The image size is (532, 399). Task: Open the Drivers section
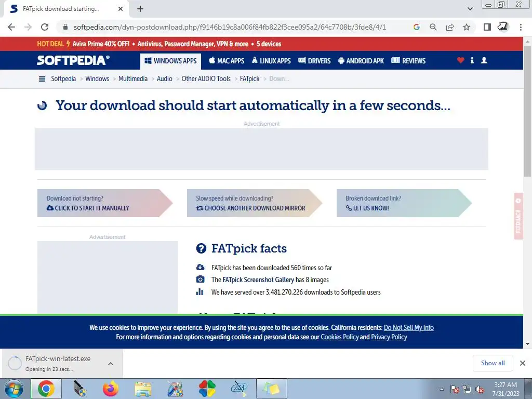pos(314,61)
